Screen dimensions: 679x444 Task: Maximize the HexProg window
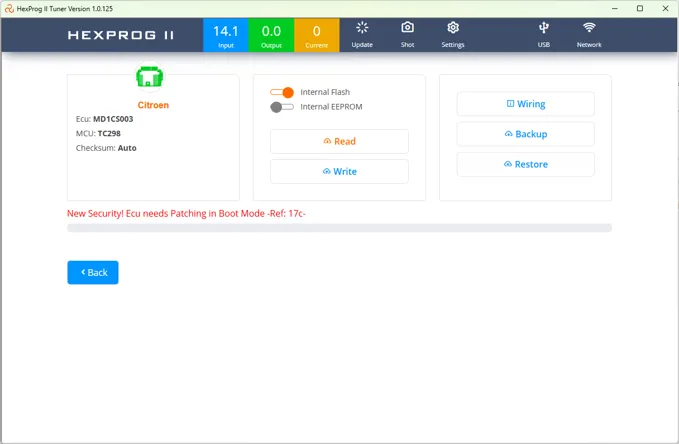640,9
